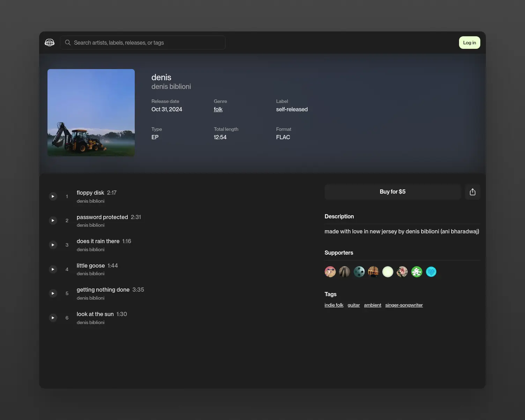Play the little goose track
This screenshot has width=525, height=420.
[53, 269]
